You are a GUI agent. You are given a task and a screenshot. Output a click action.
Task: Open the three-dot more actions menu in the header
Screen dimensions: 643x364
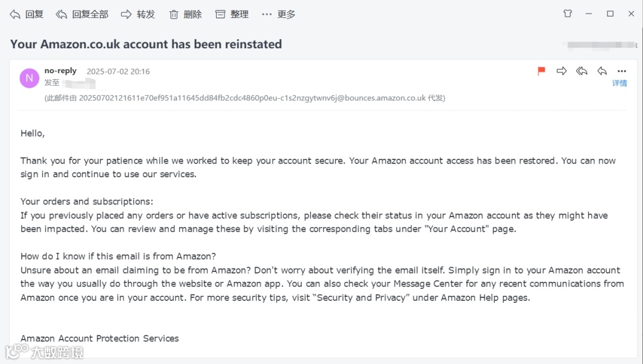point(622,71)
